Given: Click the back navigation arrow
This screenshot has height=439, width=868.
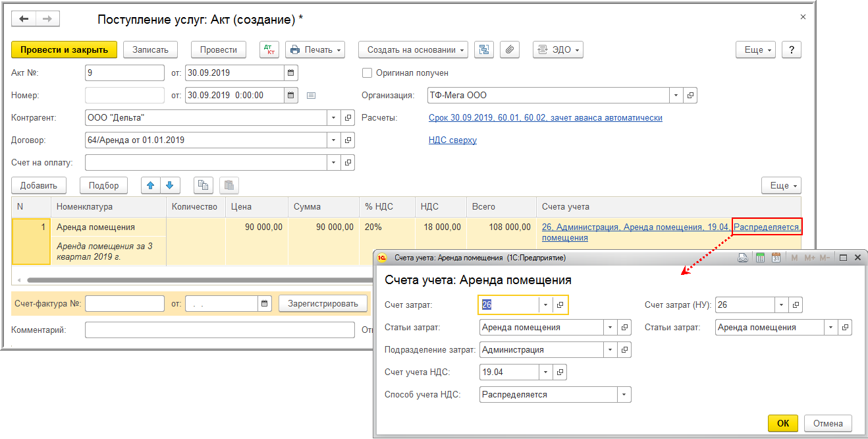Looking at the screenshot, I should (24, 20).
